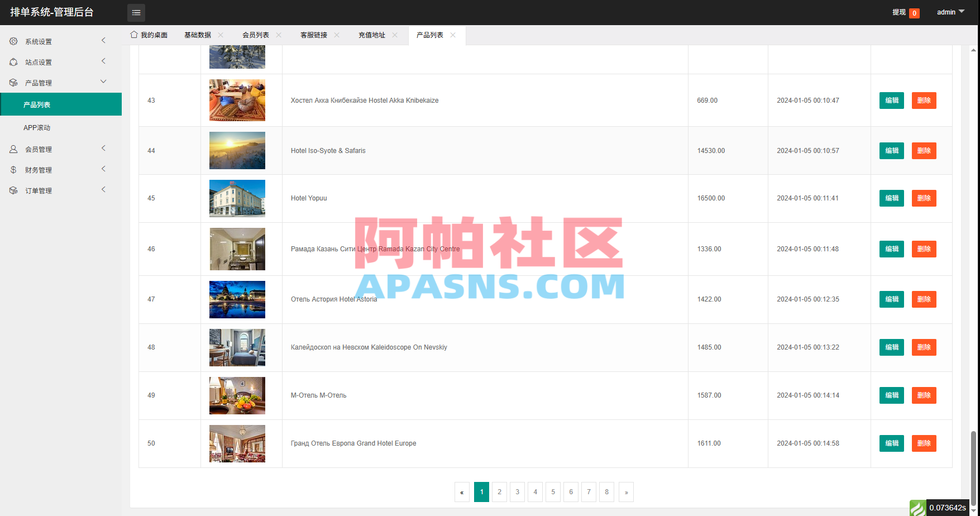Close the 客服链接 tab
980x516 pixels.
click(337, 35)
